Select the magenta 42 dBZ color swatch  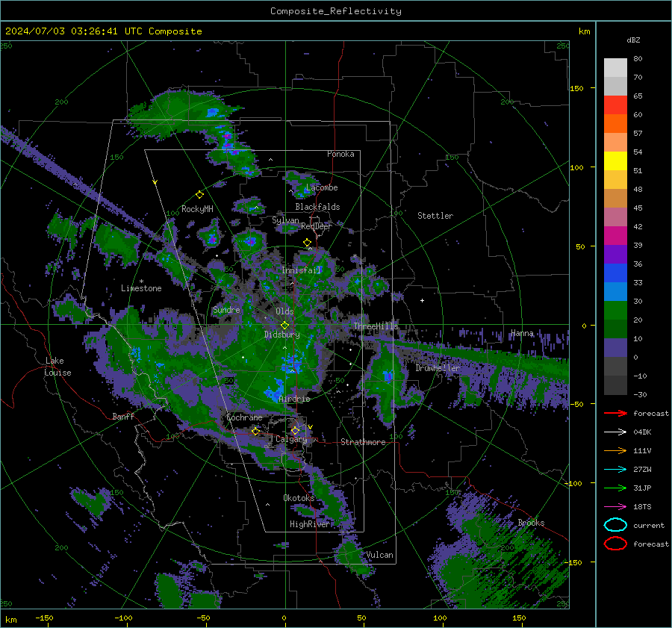pos(615,235)
